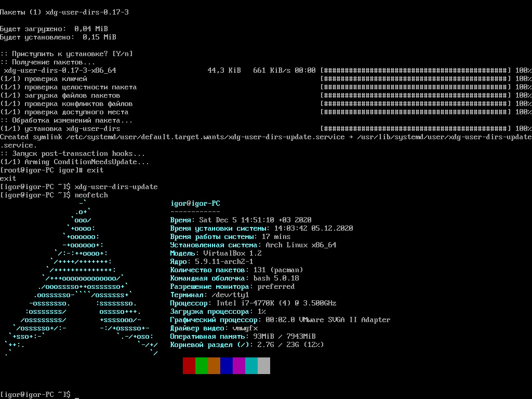This screenshot has height=399, width=532.
Task: Click '(1/1) проверка целостности пакета' text
Action: coord(69,87)
